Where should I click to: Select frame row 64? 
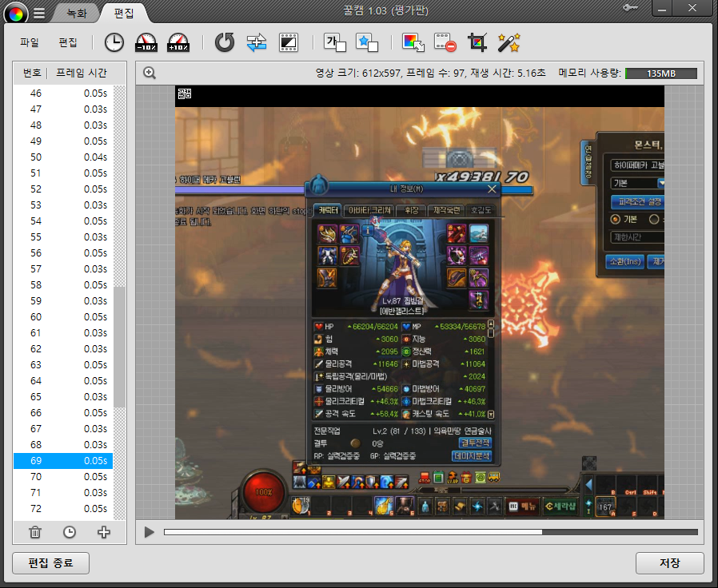(63, 381)
